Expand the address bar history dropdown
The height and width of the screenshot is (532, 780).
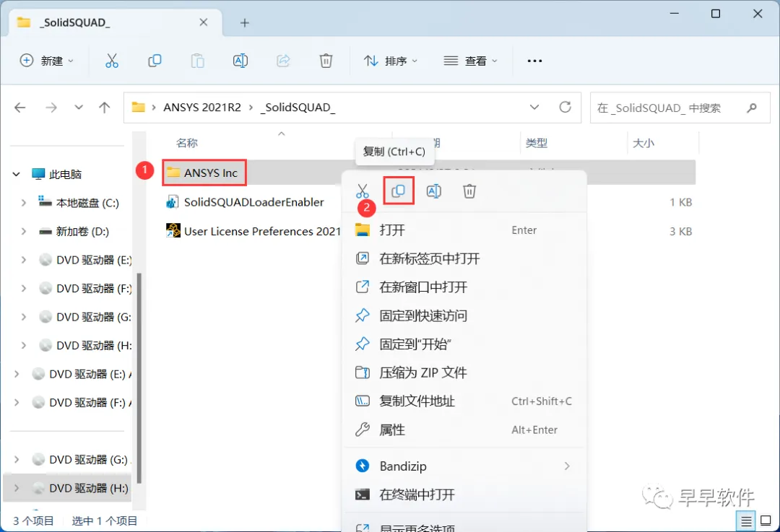tap(534, 107)
